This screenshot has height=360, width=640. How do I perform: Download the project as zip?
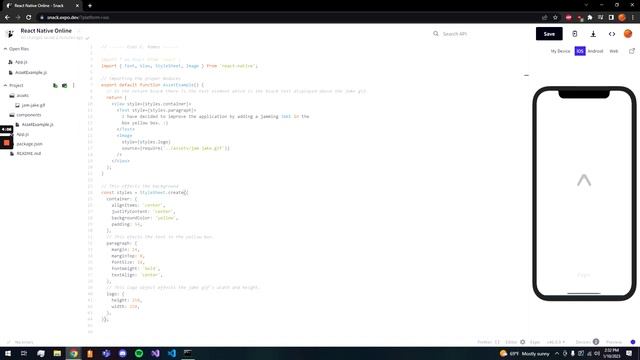tap(593, 34)
